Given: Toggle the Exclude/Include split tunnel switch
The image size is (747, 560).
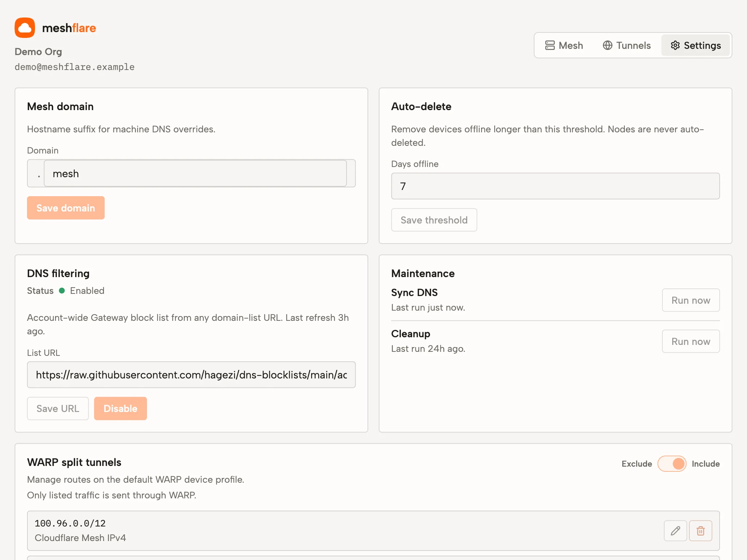Looking at the screenshot, I should coord(672,464).
